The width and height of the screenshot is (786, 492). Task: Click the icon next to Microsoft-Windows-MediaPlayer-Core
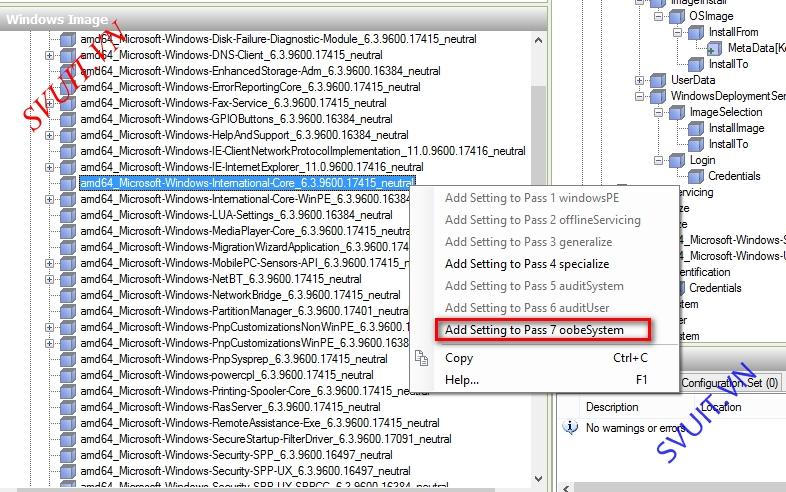click(68, 231)
